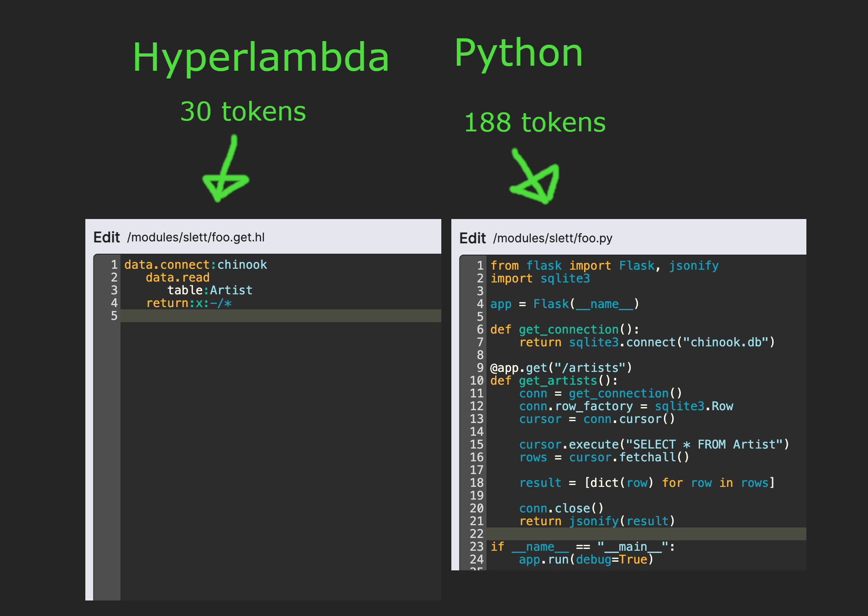Viewport: 868px width, 616px height.
Task: Select the file path /modules/slett/foo.py
Action: point(552,238)
